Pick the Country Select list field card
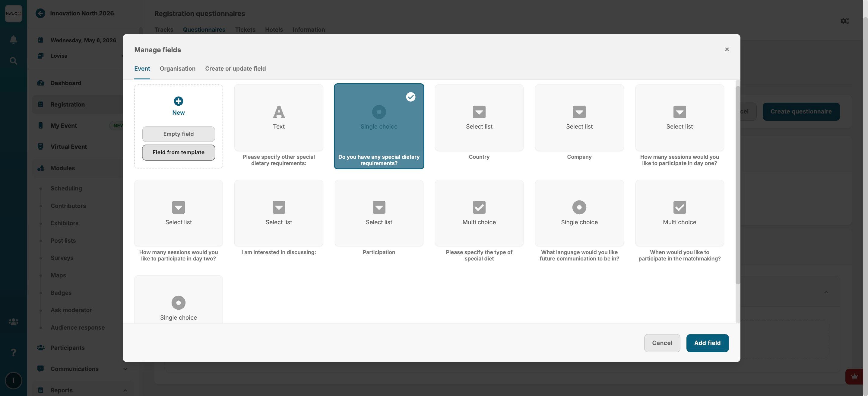 pyautogui.click(x=479, y=118)
